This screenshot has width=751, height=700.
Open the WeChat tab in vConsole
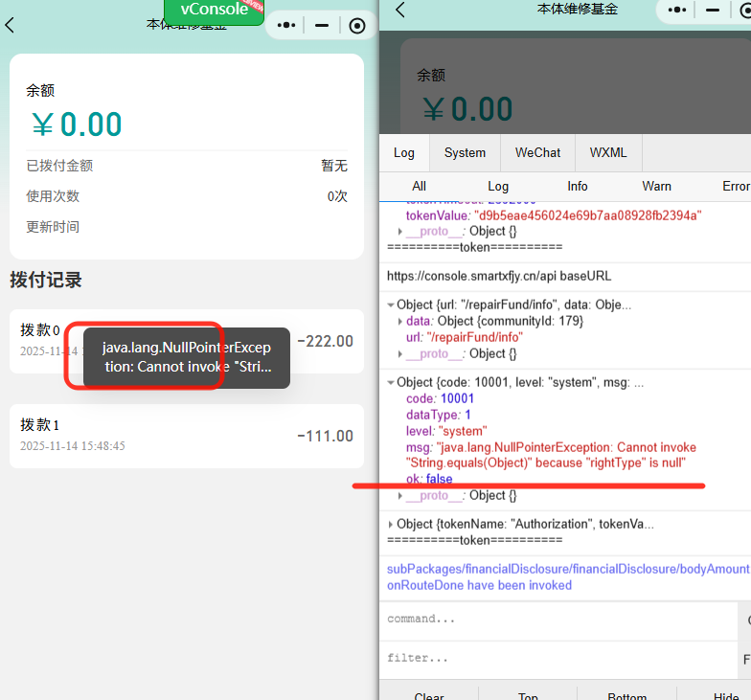point(537,153)
